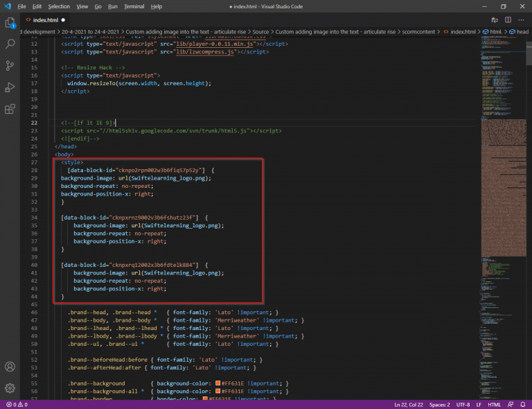
Task: Select the index.html editor tab
Action: pyautogui.click(x=45, y=20)
